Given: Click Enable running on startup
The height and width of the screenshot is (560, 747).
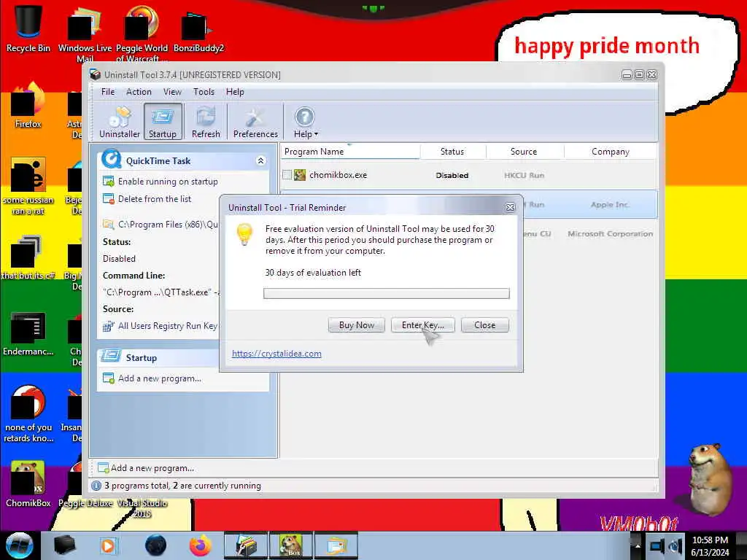Looking at the screenshot, I should tap(168, 182).
